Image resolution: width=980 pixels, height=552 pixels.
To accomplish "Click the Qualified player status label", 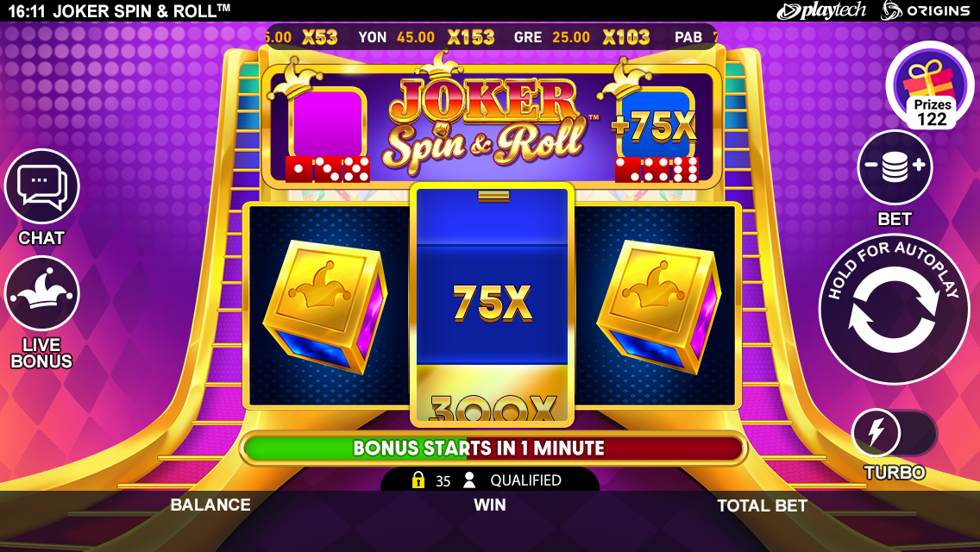I will point(525,480).
